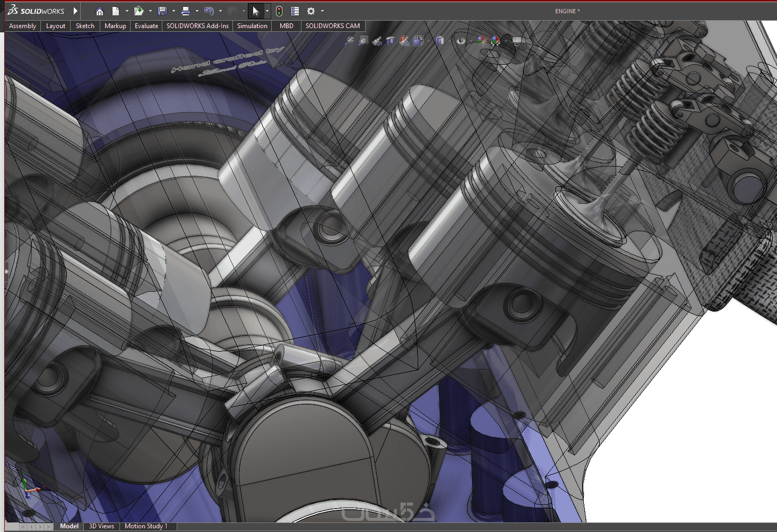This screenshot has width=777, height=532.
Task: Switch to the Evaluate tab
Action: (146, 26)
